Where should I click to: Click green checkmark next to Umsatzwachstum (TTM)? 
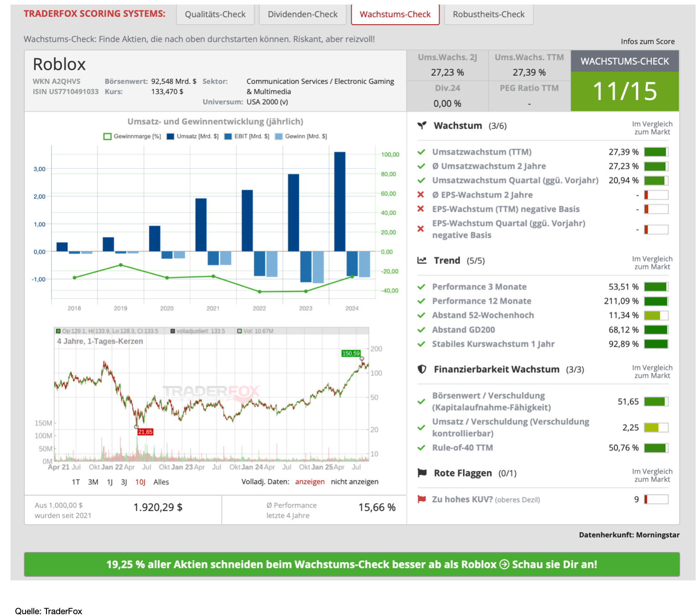tap(421, 152)
